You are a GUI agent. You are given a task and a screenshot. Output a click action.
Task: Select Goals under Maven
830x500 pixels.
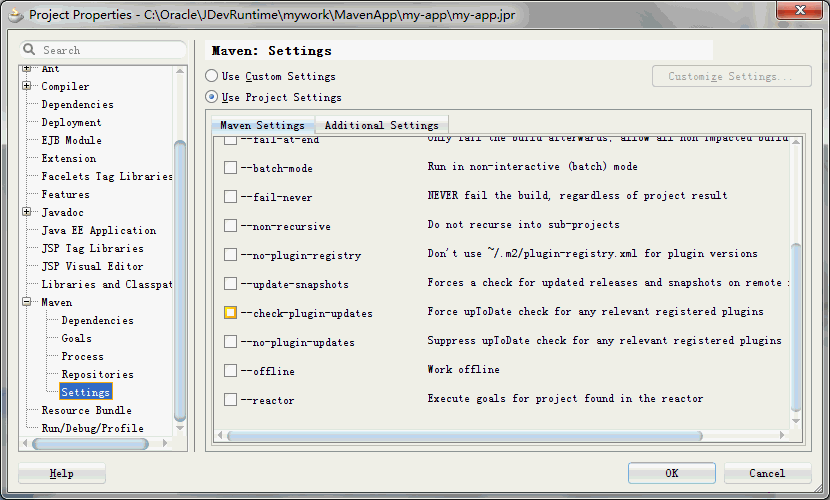(x=76, y=338)
